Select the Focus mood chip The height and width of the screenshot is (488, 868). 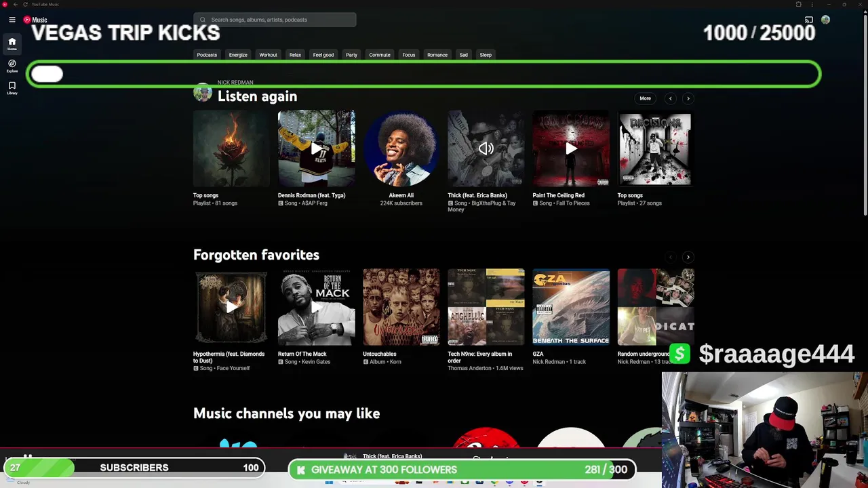coord(408,55)
